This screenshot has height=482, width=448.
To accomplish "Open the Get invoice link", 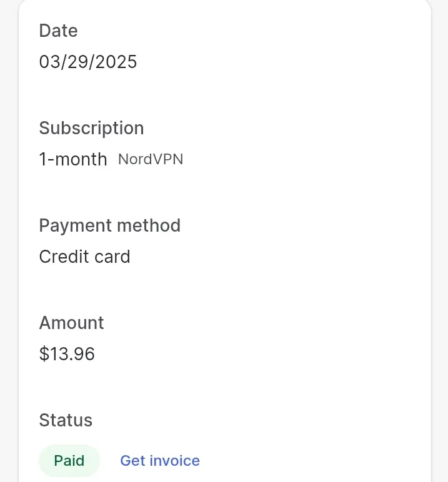I will (x=160, y=461).
